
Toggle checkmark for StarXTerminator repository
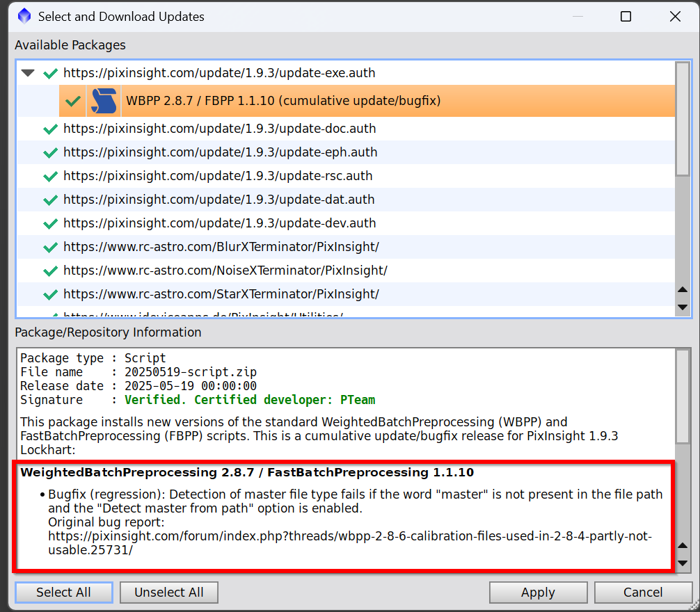50,294
